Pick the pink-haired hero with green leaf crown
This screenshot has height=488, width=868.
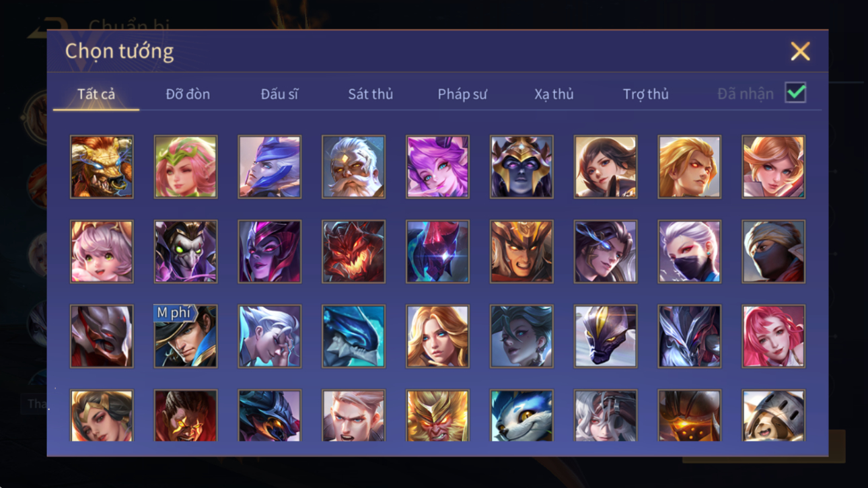click(186, 167)
